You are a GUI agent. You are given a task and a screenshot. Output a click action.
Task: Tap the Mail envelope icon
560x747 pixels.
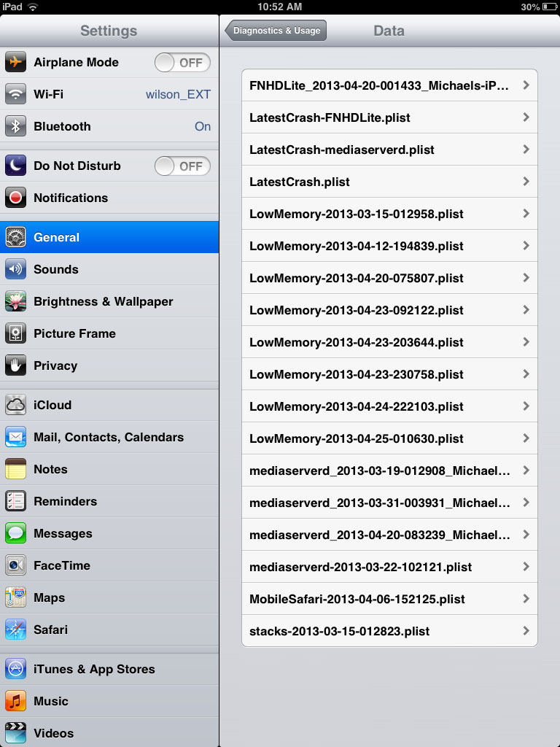15,437
